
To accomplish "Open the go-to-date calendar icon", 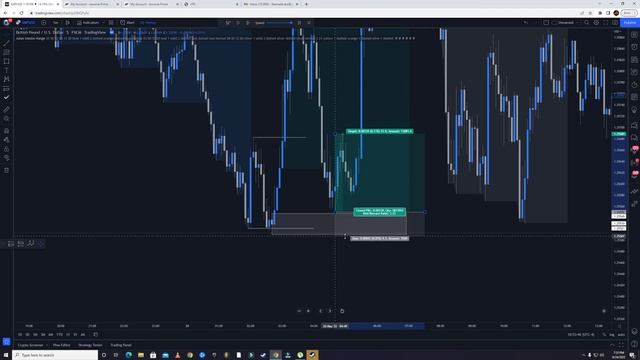I will pos(96,334).
